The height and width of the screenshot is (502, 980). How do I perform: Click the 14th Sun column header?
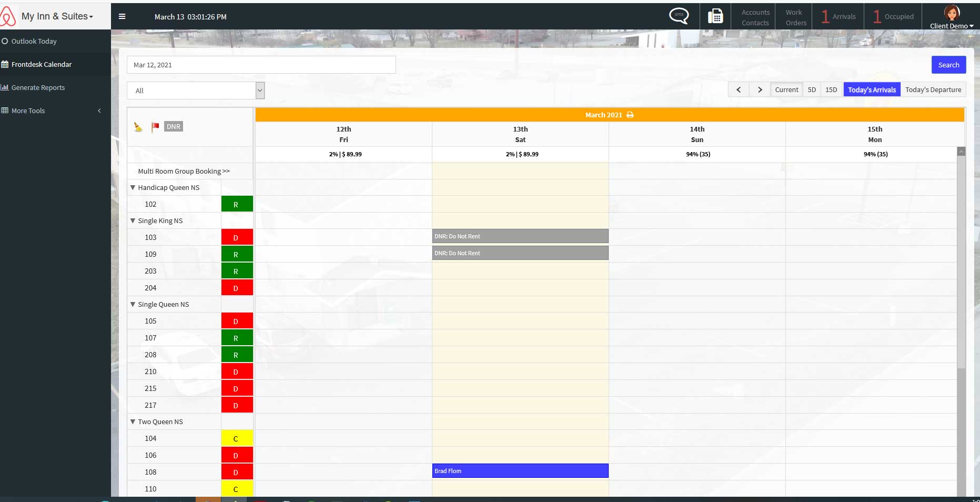697,134
